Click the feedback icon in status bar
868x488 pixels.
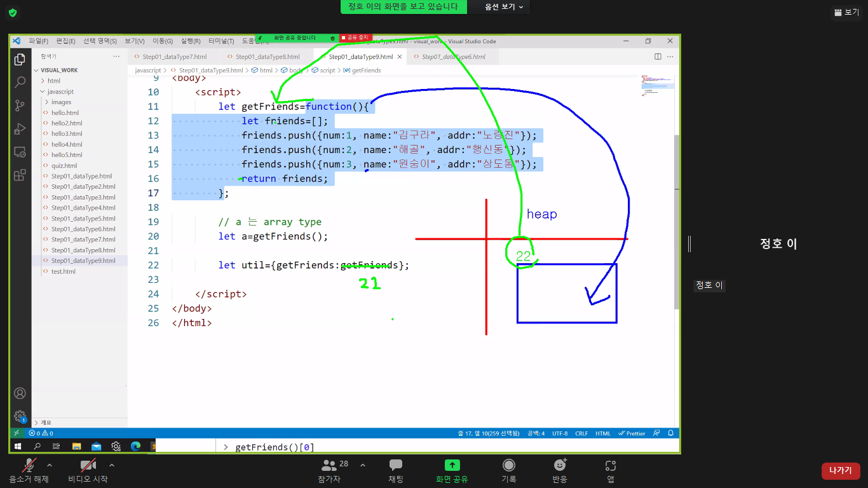pos(657,433)
